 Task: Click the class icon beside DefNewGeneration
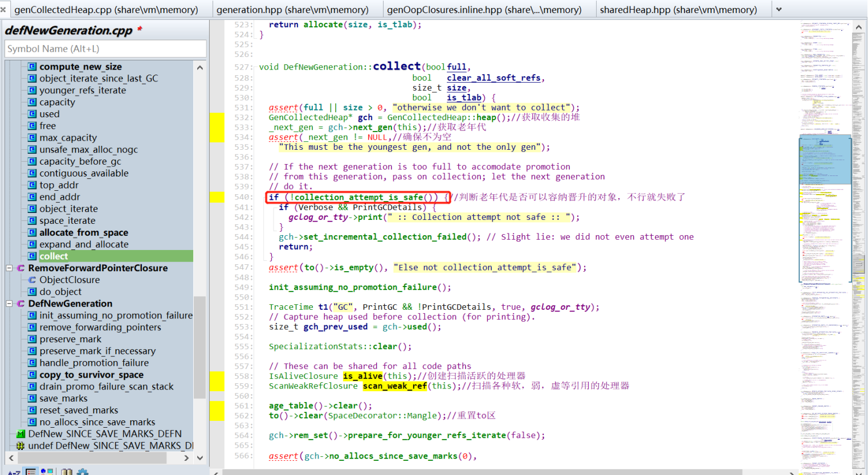(x=21, y=304)
